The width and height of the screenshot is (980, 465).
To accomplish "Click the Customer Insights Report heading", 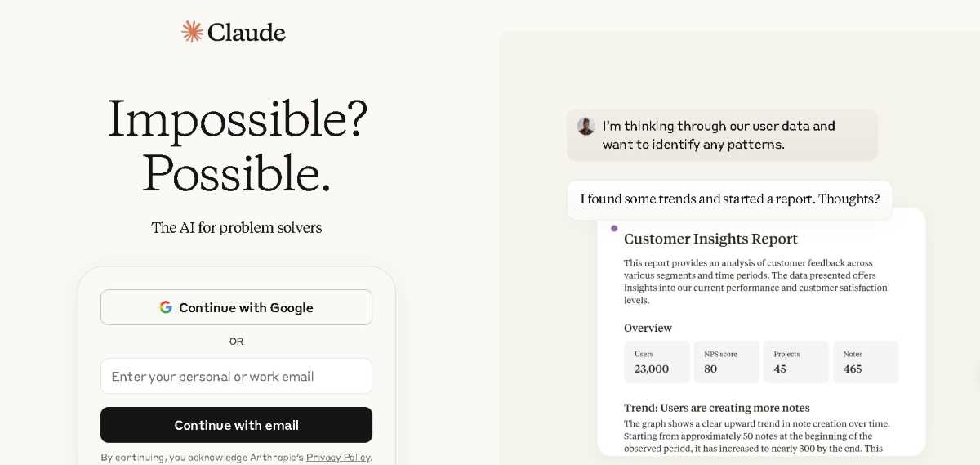I will [x=710, y=239].
